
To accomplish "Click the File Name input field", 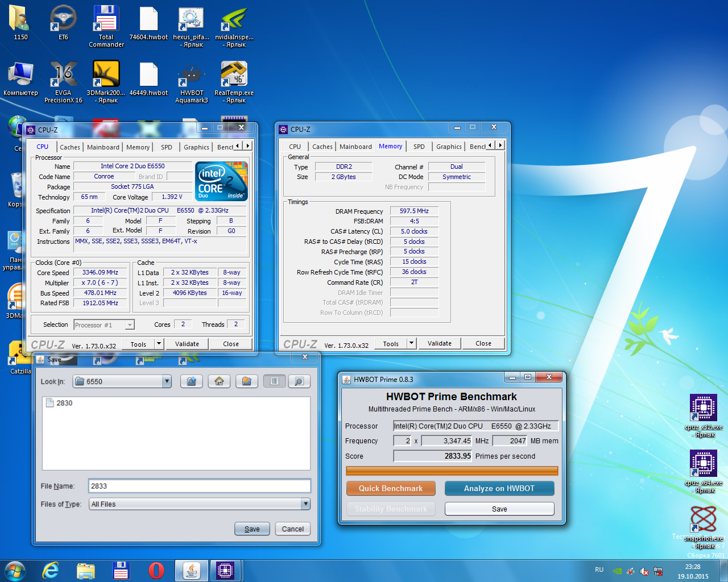I will click(200, 486).
